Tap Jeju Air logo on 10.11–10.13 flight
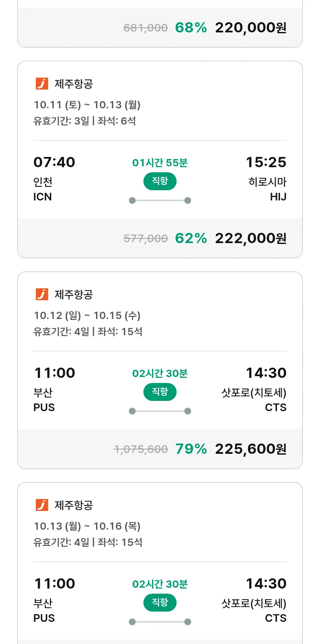 pos(42,84)
